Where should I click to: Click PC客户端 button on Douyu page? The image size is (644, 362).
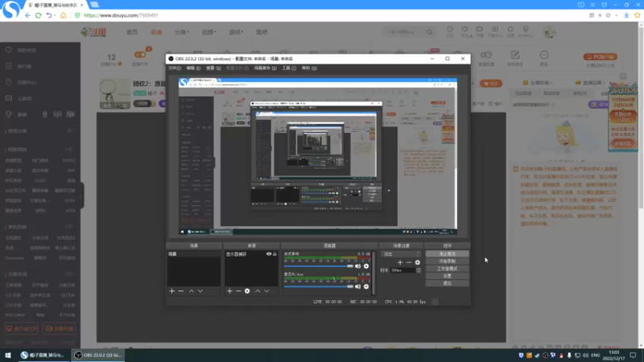600,56
